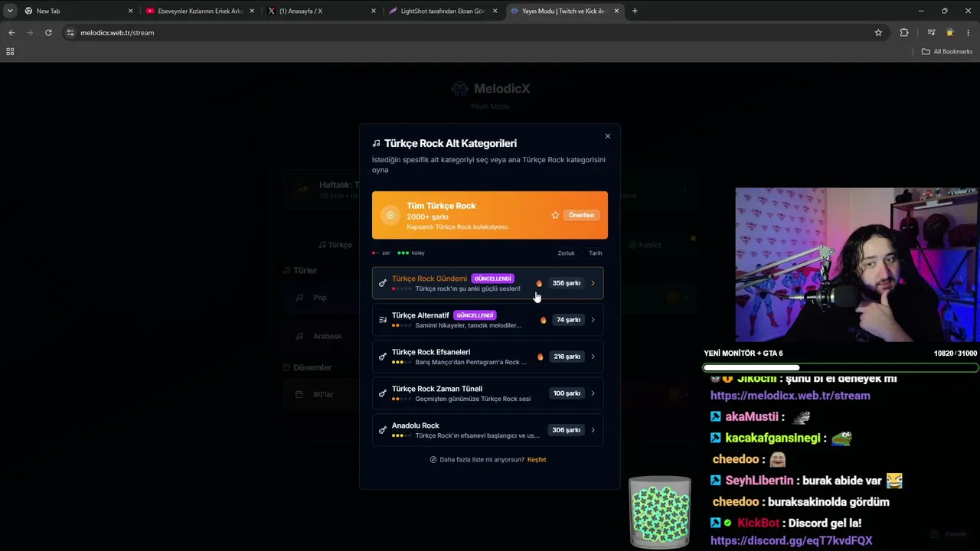Click the Keşfet link below the list
This screenshot has width=980, height=551.
[x=537, y=460]
